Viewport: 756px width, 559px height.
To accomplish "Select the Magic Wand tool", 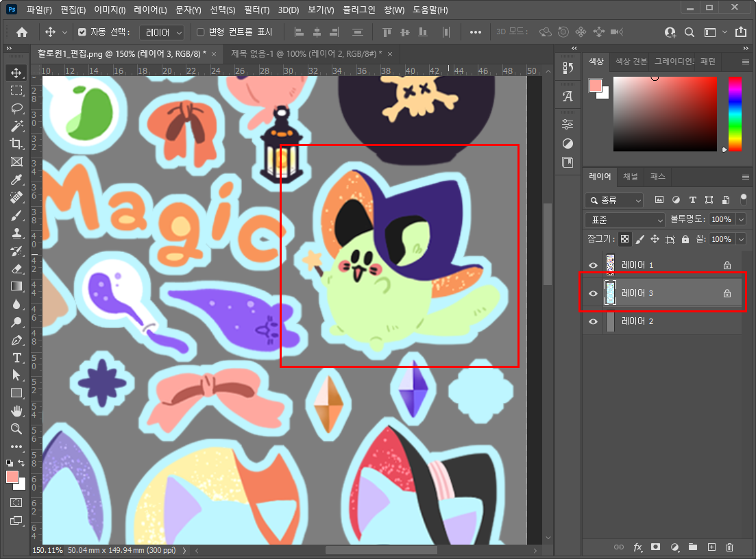I will [16, 126].
